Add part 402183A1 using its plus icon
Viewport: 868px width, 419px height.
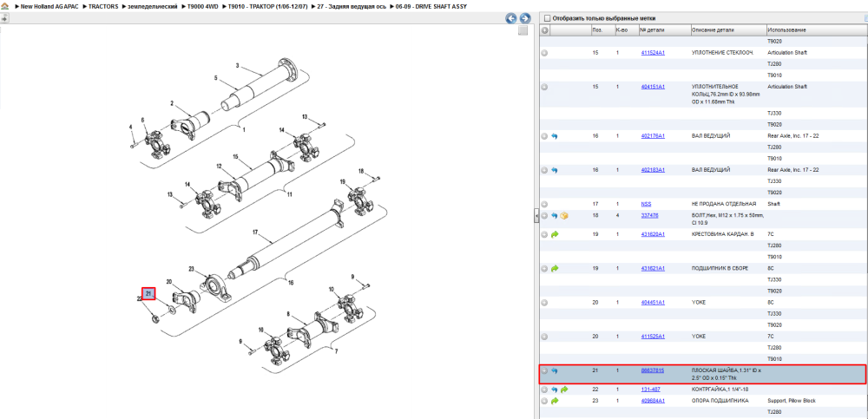pos(545,170)
